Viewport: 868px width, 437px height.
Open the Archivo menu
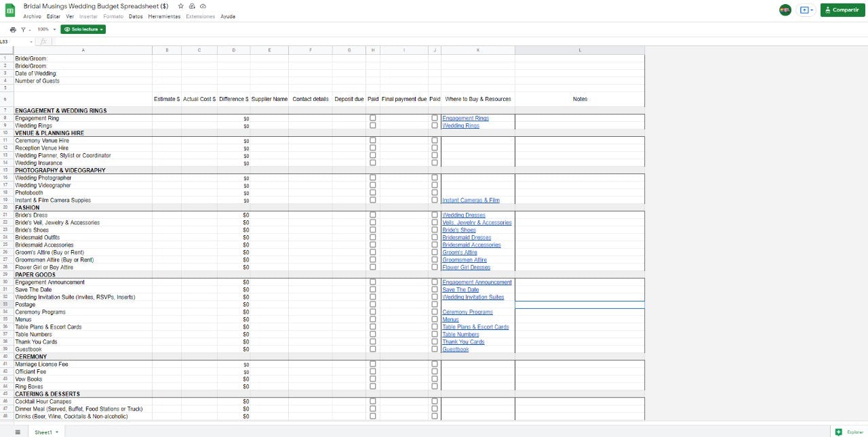pyautogui.click(x=32, y=16)
